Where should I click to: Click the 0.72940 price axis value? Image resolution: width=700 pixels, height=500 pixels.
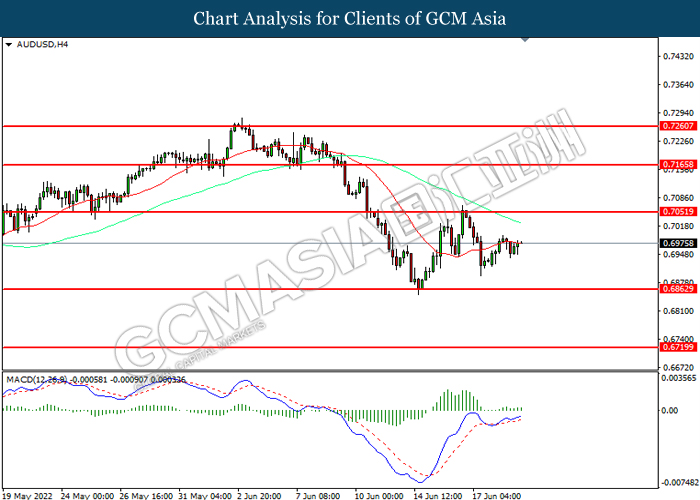pos(679,113)
